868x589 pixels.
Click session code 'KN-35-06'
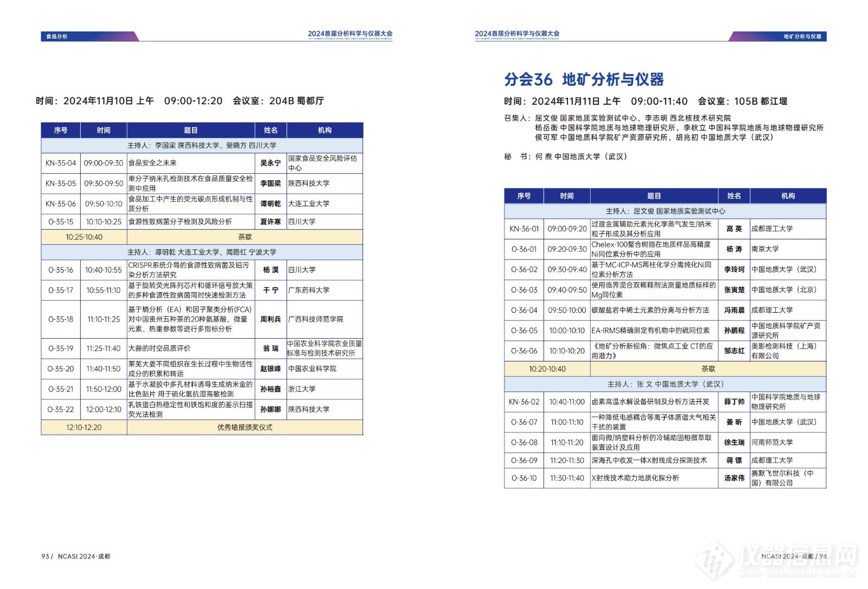pyautogui.click(x=61, y=204)
